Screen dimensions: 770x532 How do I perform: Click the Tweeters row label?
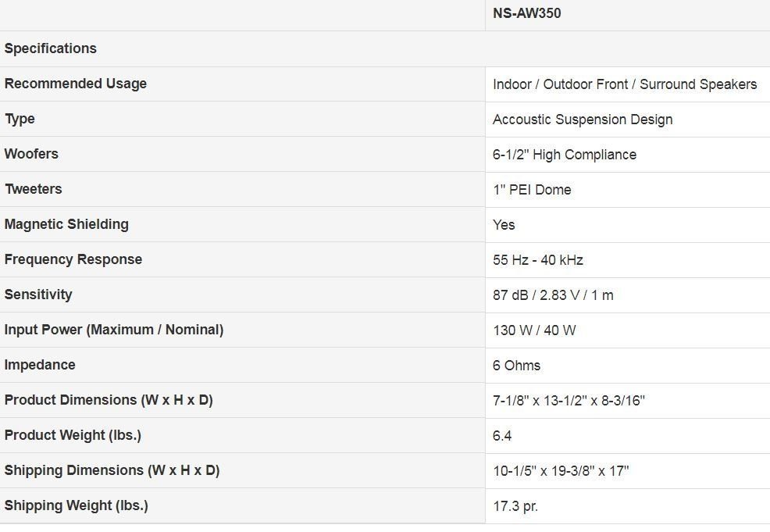34,189
